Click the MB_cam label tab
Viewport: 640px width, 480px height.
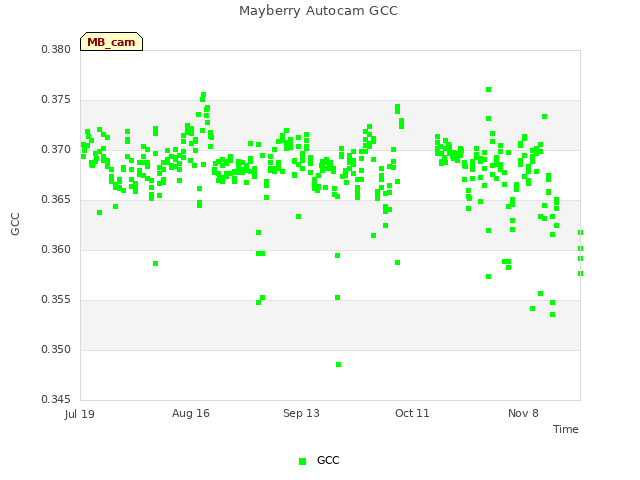[111, 42]
